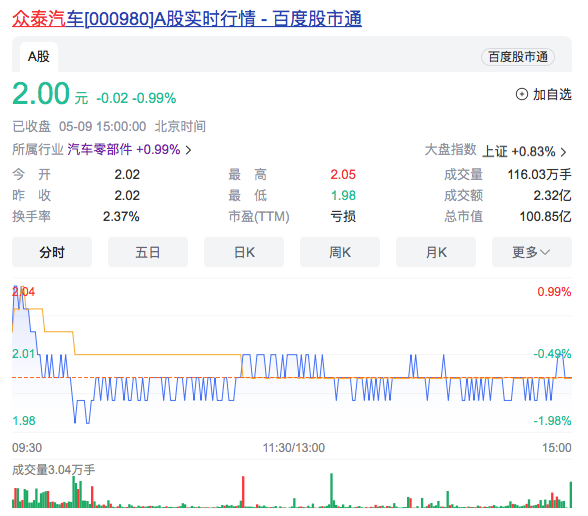
Task: Click the plus circle icon beside 加自选
Action: (x=522, y=94)
